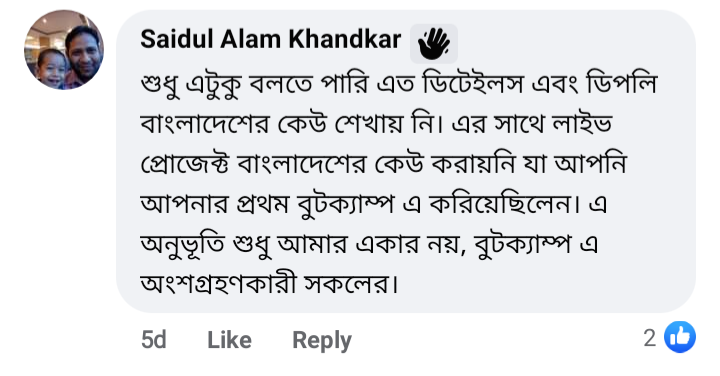View the reaction count showing 2
This screenshot has width=720, height=376.
[649, 338]
